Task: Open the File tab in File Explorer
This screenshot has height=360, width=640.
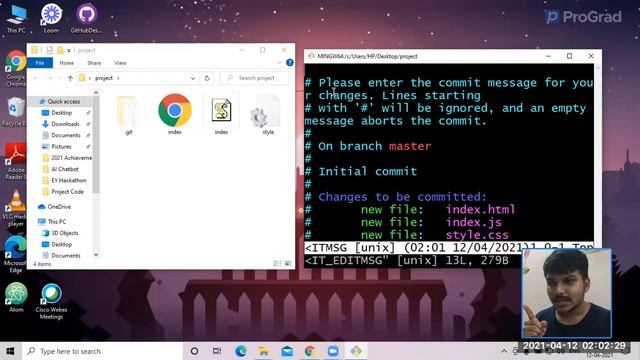Action: coord(40,63)
